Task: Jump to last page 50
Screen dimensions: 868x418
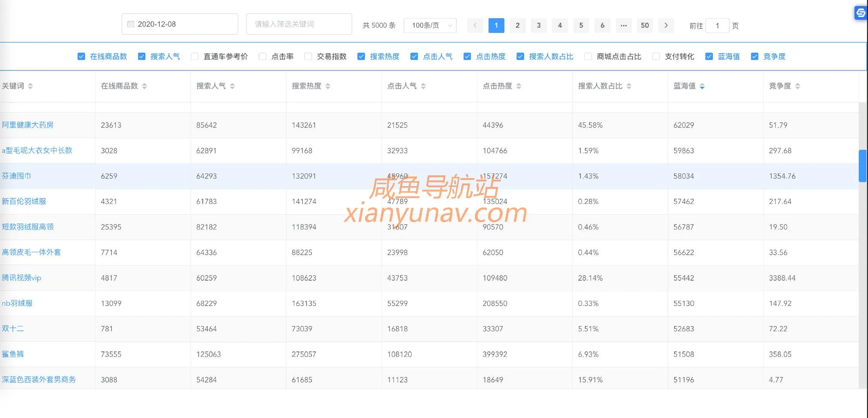Action: 644,26
